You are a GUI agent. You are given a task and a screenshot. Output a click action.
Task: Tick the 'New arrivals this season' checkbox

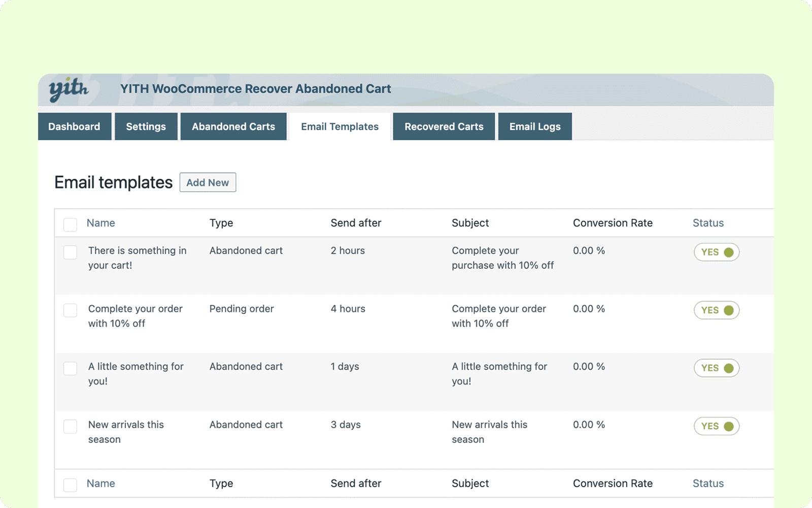(x=70, y=427)
